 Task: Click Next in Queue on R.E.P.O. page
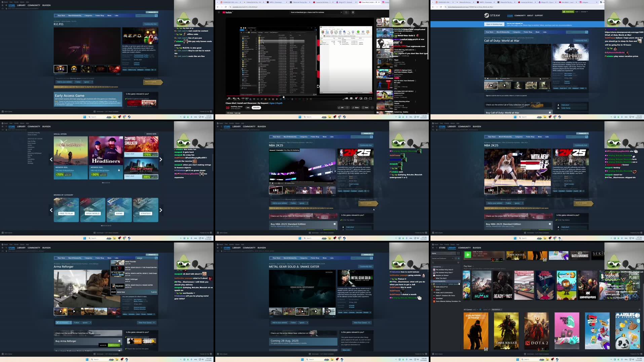153,82
